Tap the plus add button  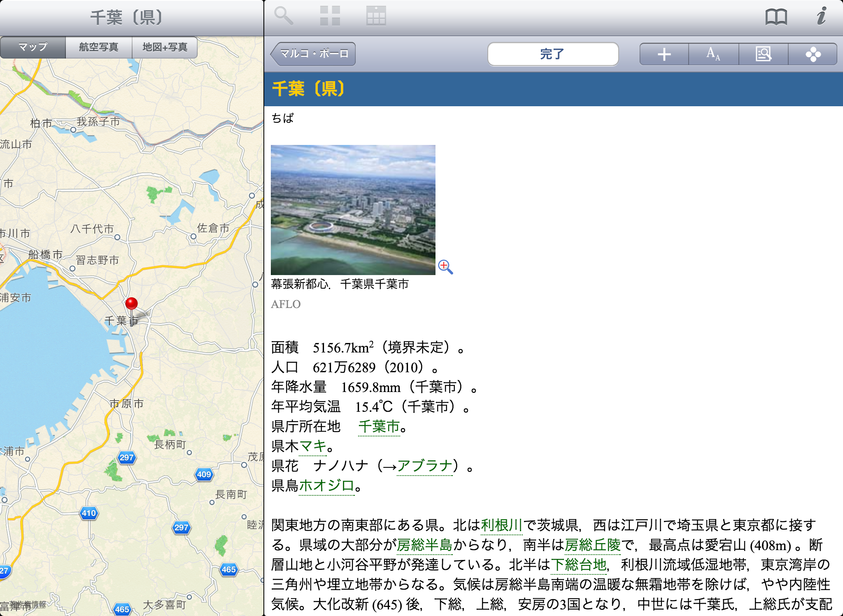664,54
